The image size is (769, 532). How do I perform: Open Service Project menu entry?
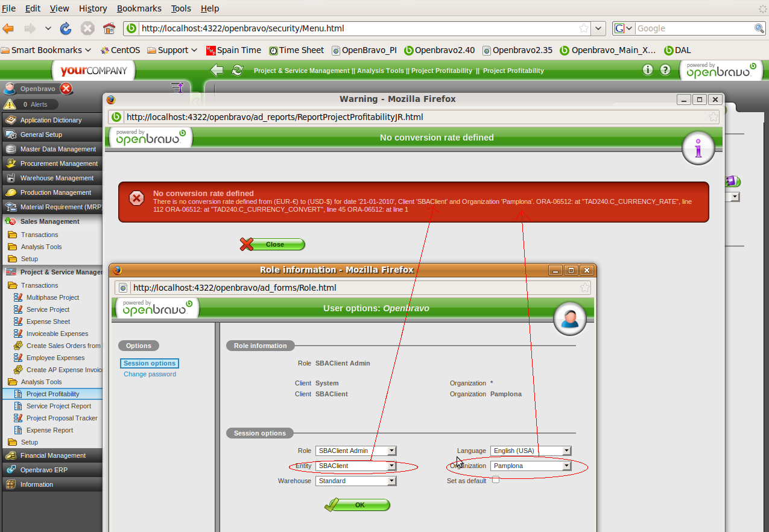point(48,309)
